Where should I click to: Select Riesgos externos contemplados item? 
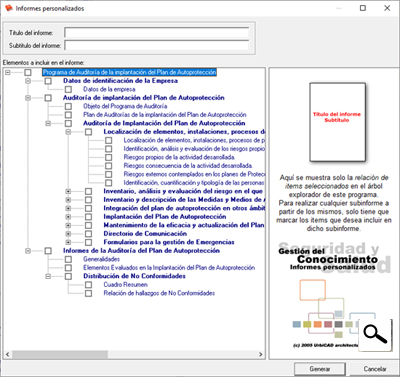pyautogui.click(x=194, y=174)
